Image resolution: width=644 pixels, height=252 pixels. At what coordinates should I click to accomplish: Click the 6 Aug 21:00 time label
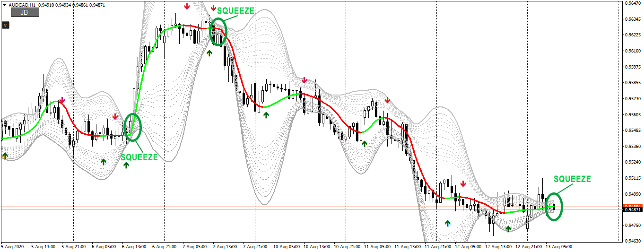tap(165, 247)
